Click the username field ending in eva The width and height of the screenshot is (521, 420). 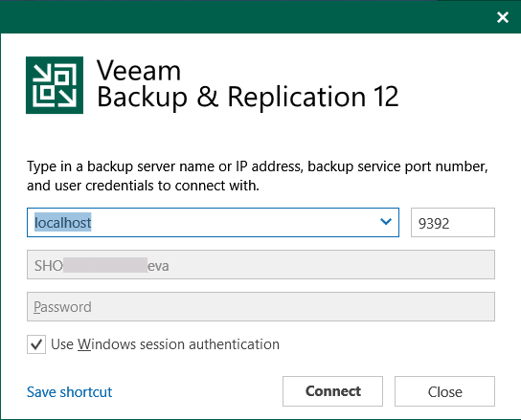260,265
